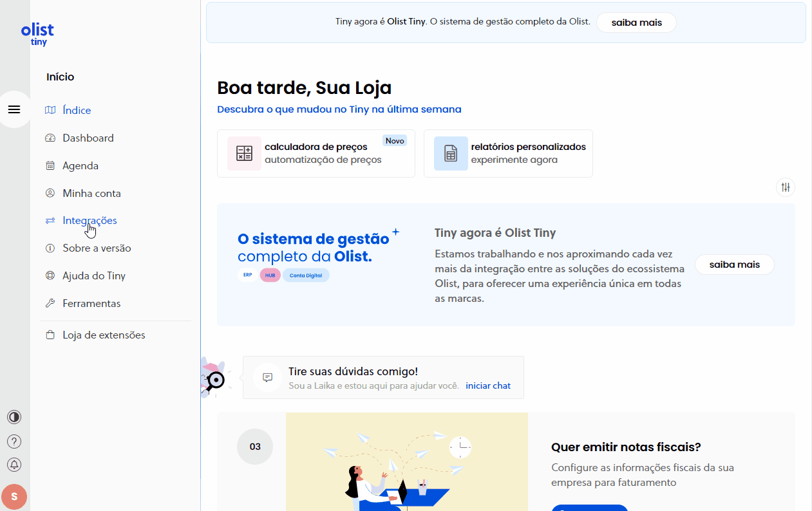Click the Quer emitir notas fiscais? heading
Image resolution: width=812 pixels, height=511 pixels.
[x=626, y=447]
